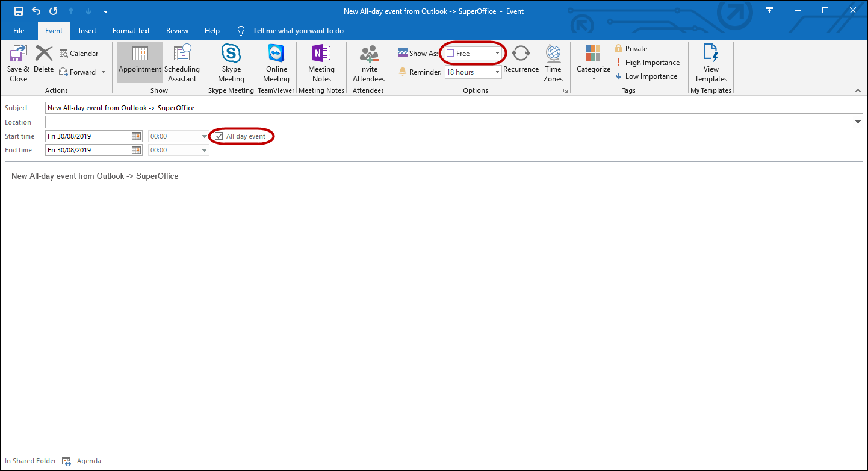This screenshot has height=471, width=868.
Task: Open Ribbon Display Options
Action: [769, 11]
